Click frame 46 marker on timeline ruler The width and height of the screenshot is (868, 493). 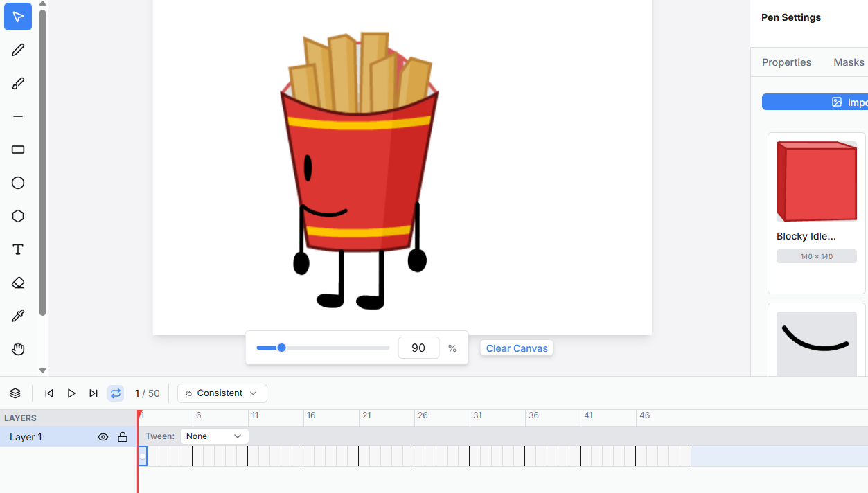(x=644, y=415)
